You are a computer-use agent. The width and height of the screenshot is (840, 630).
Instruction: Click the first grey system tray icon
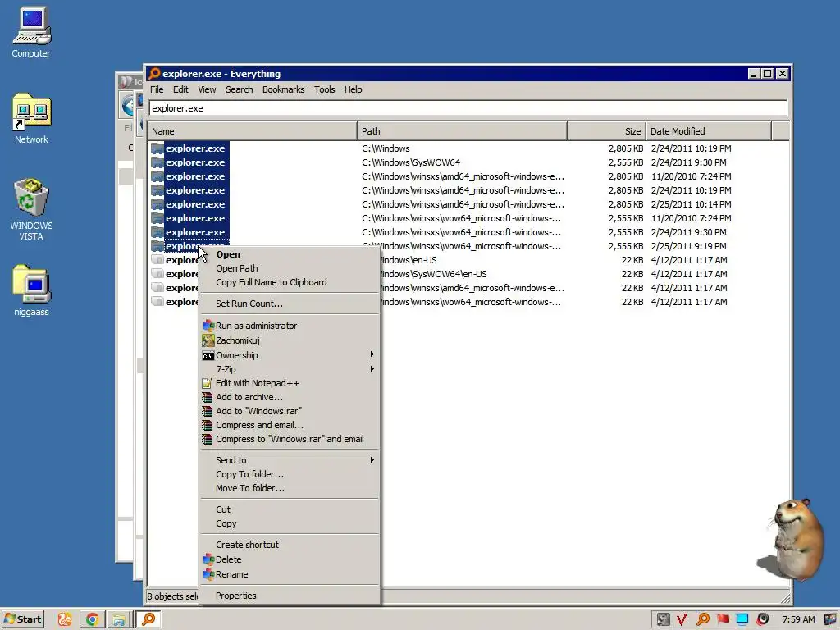(x=663, y=619)
